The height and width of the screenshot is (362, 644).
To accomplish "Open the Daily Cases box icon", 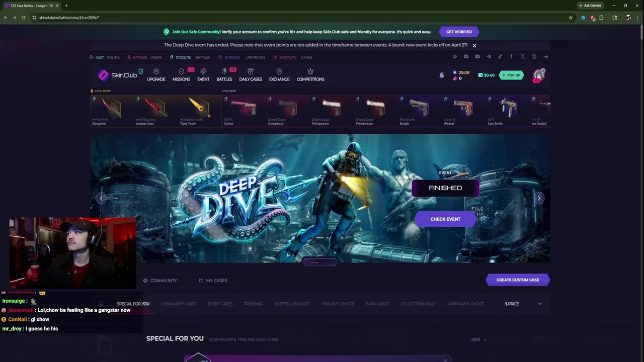I will click(251, 71).
